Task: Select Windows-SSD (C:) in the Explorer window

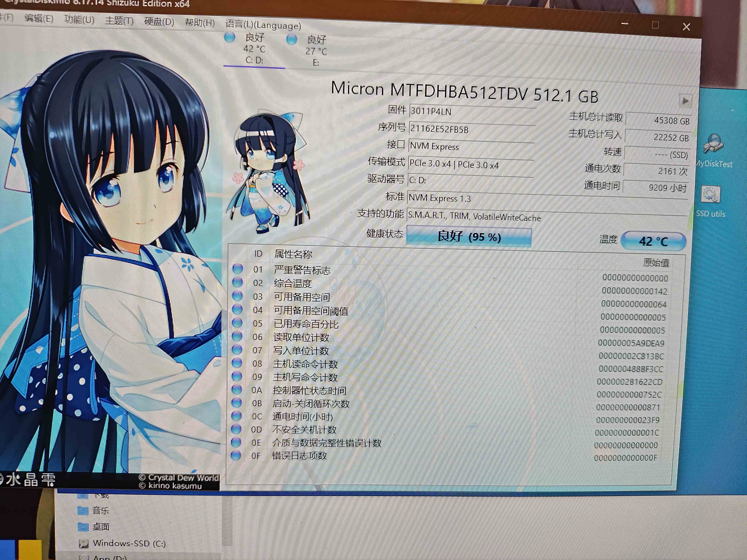Action: (x=122, y=543)
